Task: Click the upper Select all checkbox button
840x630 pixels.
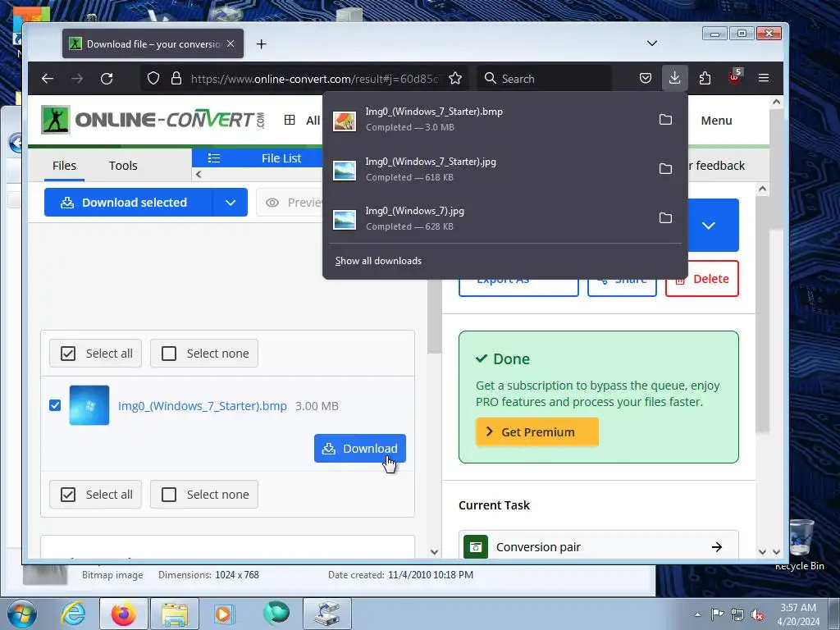Action: point(95,354)
